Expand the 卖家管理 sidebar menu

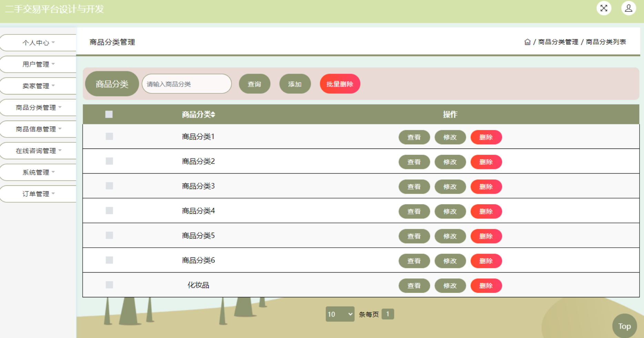pyautogui.click(x=38, y=86)
